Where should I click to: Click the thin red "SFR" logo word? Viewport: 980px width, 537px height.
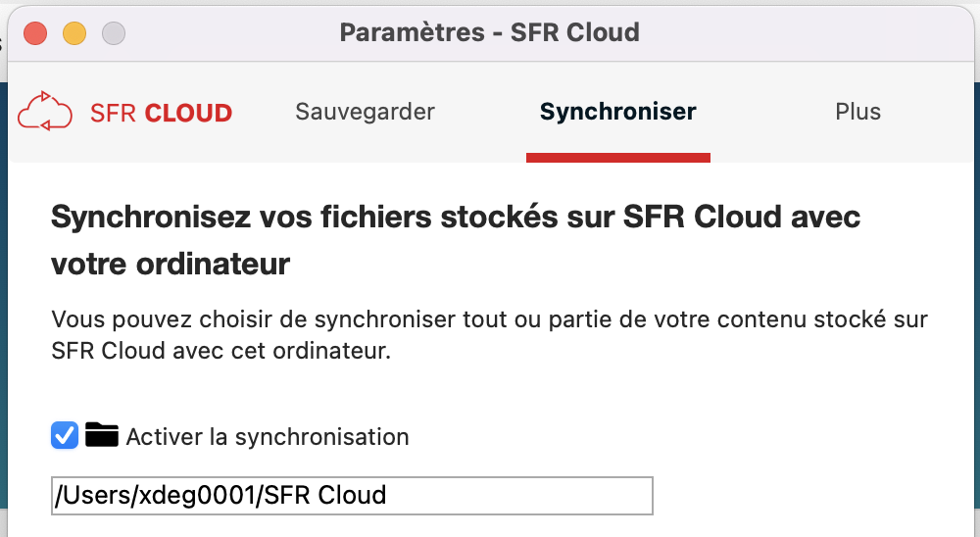[114, 113]
